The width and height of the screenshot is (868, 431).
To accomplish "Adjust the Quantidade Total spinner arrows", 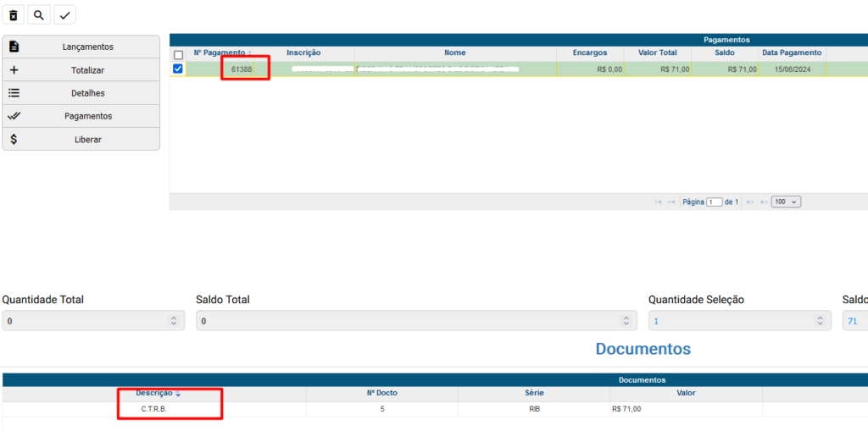I will (174, 321).
